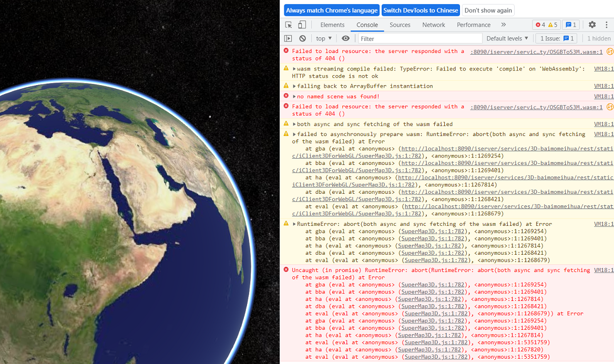The image size is (614, 364).
Task: Open the DevTools three-dot options menu
Action: 607,25
